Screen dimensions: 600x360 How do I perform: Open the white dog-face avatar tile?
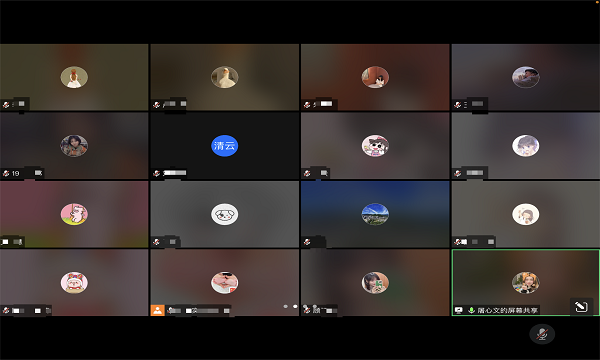(225, 214)
